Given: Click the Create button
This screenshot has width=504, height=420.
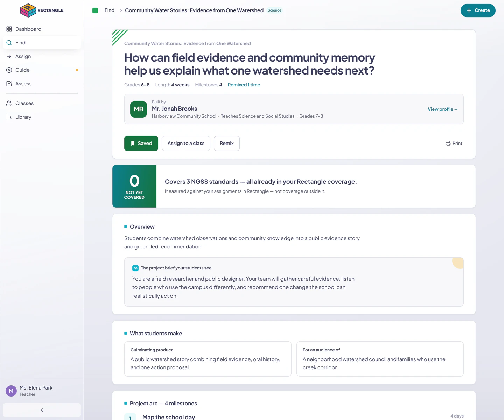Looking at the screenshot, I should click(x=478, y=10).
